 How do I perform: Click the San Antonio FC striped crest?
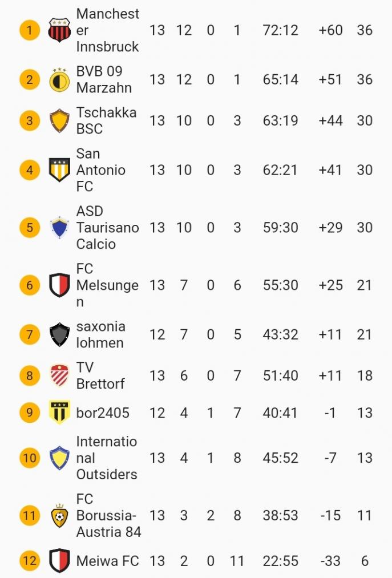point(59,170)
